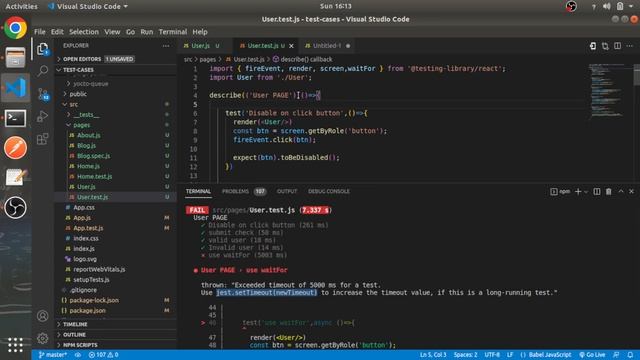Image resolution: width=640 pixels, height=360 pixels.
Task: Collapse the TEST-CASES folder section
Action: 116,70
